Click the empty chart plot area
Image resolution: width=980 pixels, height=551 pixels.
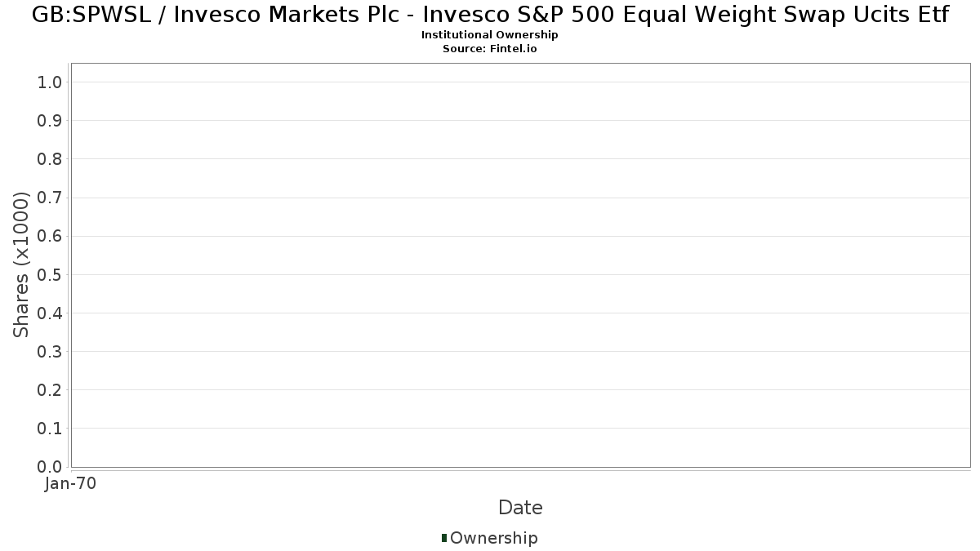tap(520, 264)
